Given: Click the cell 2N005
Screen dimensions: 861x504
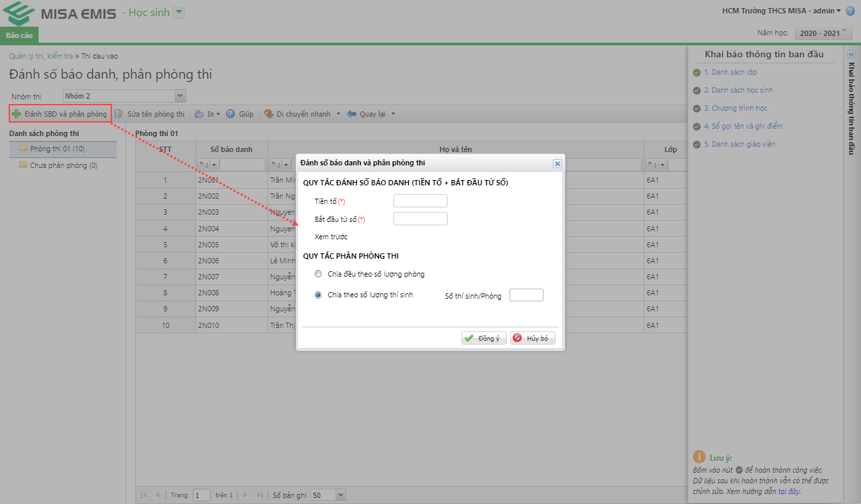Looking at the screenshot, I should pos(232,245).
